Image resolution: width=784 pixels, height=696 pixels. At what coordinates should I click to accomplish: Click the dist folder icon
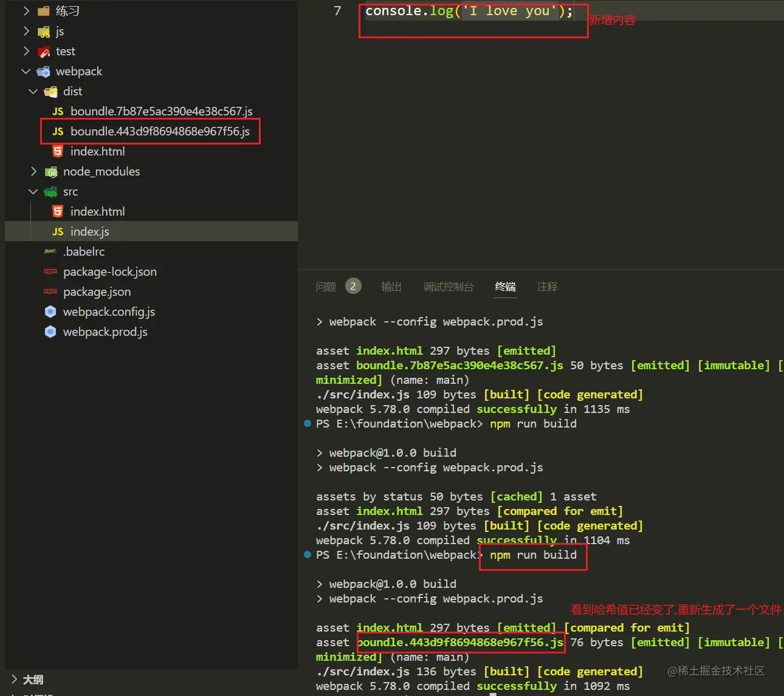51,92
